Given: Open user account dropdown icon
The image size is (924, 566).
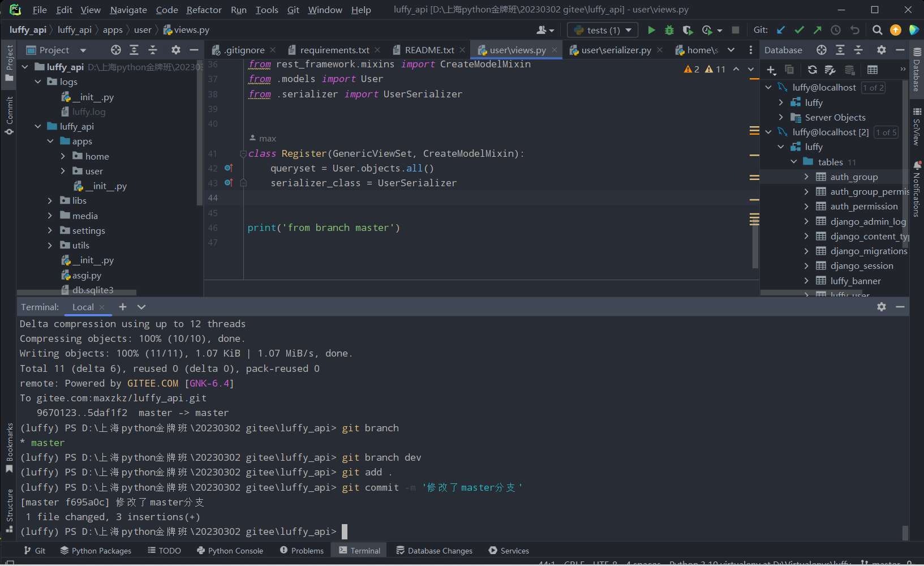Looking at the screenshot, I should pos(545,30).
